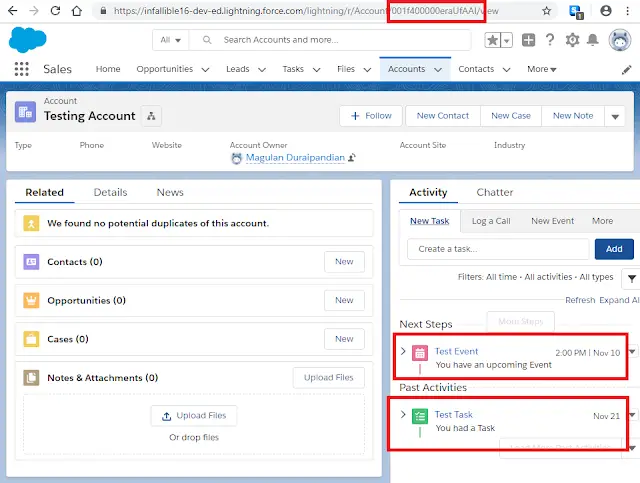Go to the Home tab
The width and height of the screenshot is (640, 483).
pyautogui.click(x=108, y=69)
